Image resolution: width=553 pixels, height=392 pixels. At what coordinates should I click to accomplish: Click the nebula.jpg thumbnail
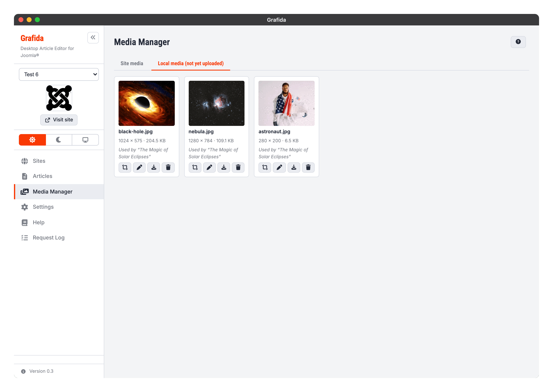point(216,103)
